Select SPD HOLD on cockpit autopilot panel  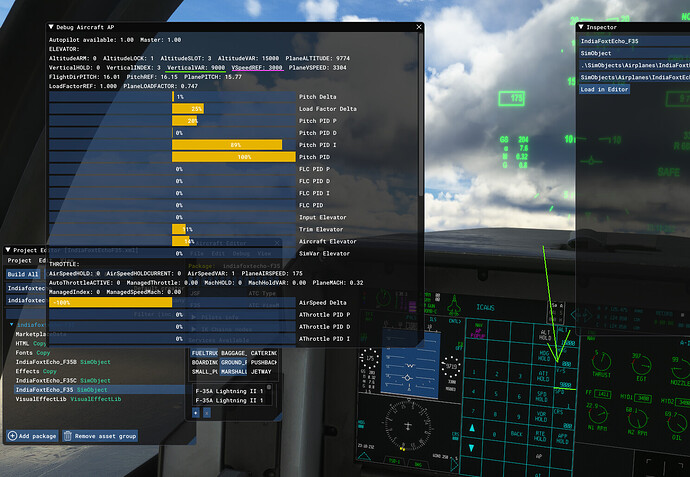[x=542, y=396]
